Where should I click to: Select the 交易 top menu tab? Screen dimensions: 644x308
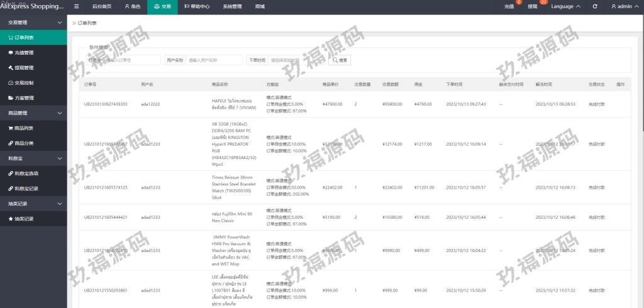click(162, 6)
